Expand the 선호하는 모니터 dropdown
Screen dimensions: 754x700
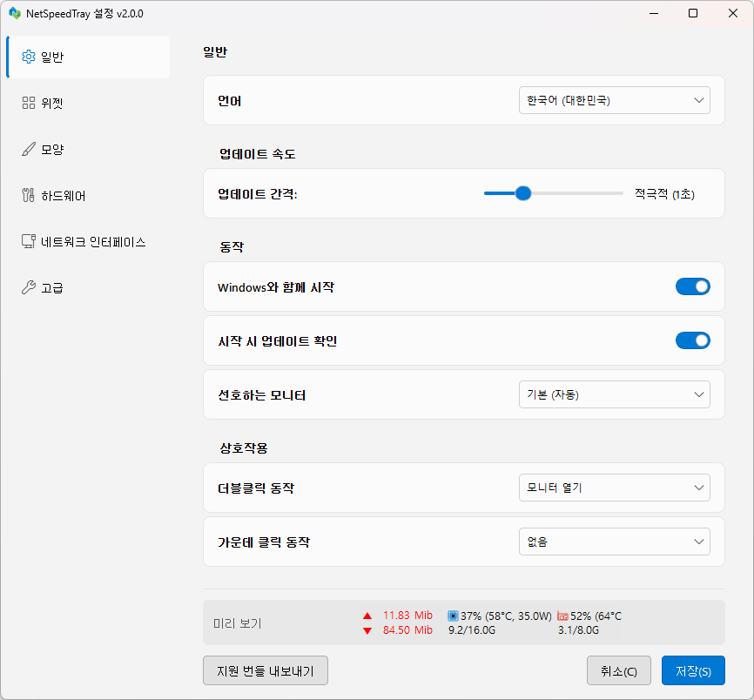[x=614, y=394]
